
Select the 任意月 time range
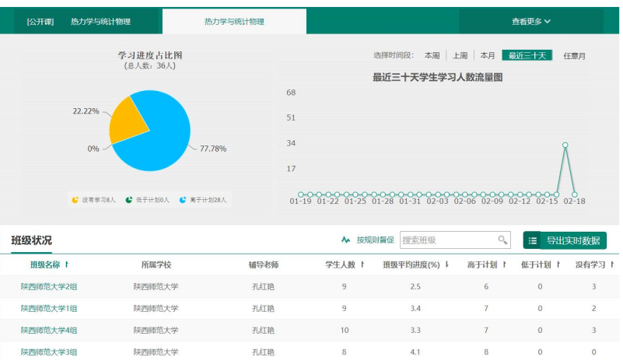pyautogui.click(x=574, y=56)
